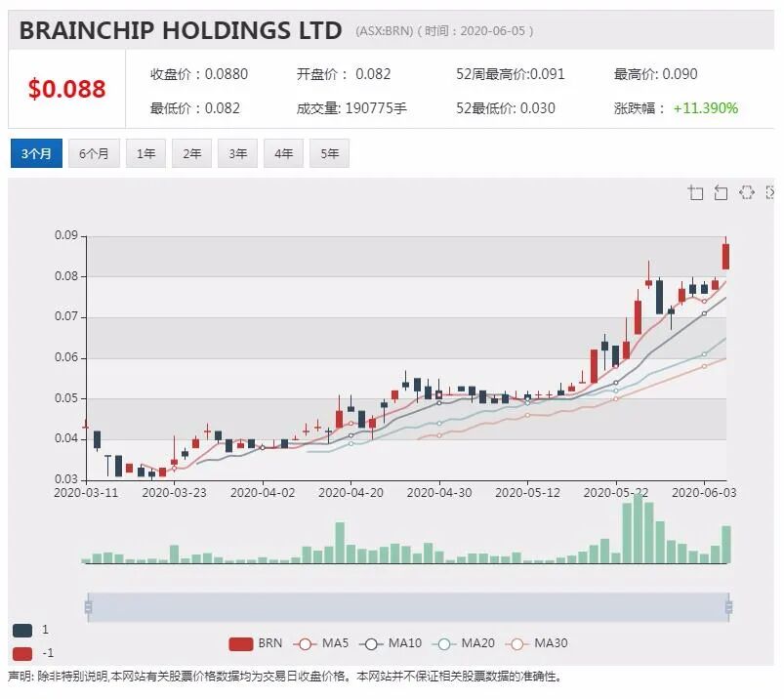Hide the MA10 moving average legend
The width and height of the screenshot is (784, 699).
tap(391, 644)
